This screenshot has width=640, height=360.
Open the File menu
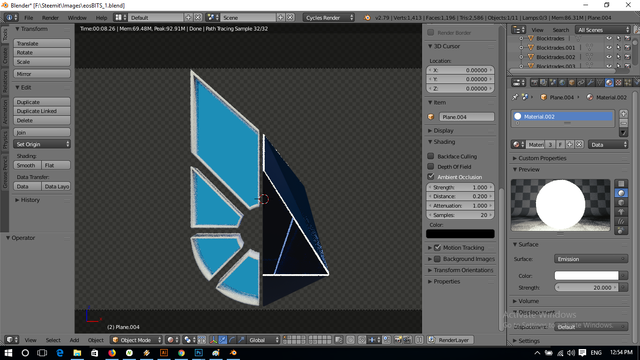(x=29, y=18)
